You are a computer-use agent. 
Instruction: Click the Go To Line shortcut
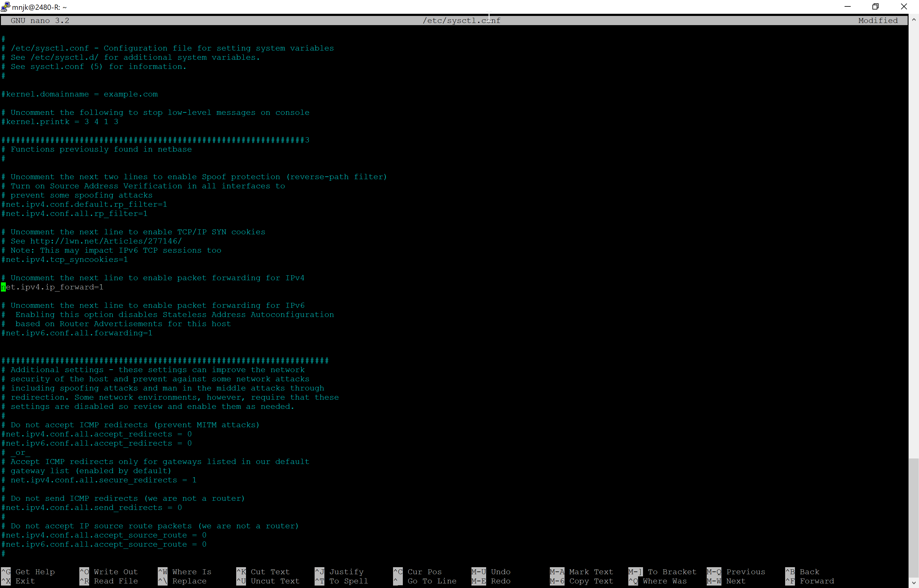coord(425,581)
